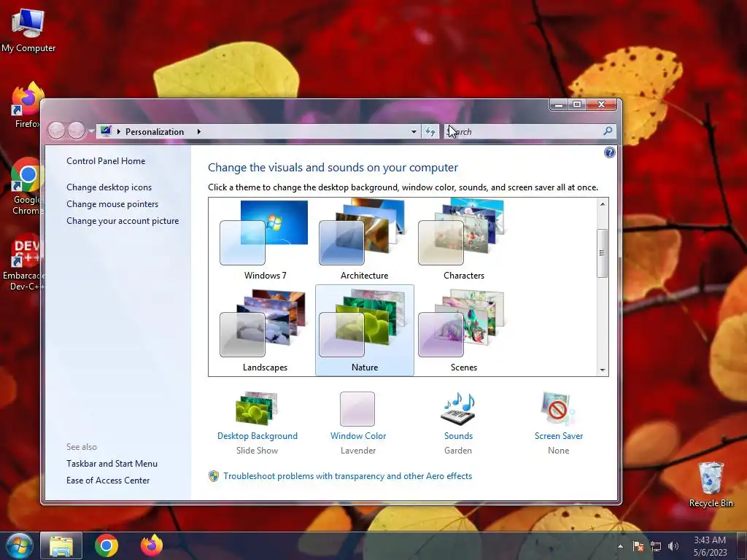Click the Show desktop button at taskbar end

(x=742, y=546)
